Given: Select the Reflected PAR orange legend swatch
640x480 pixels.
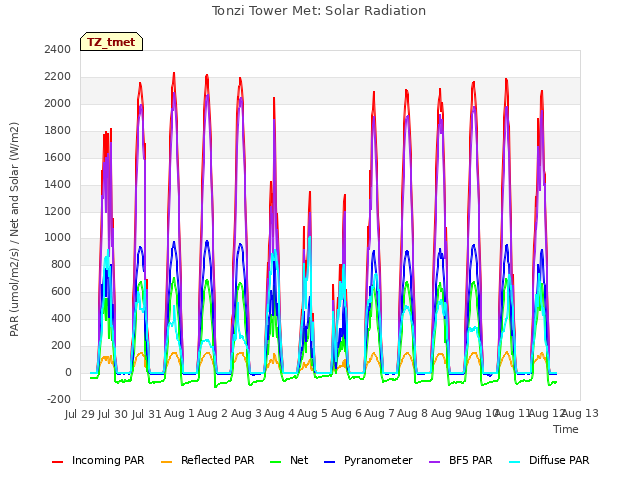Looking at the screenshot, I should 167,461.
